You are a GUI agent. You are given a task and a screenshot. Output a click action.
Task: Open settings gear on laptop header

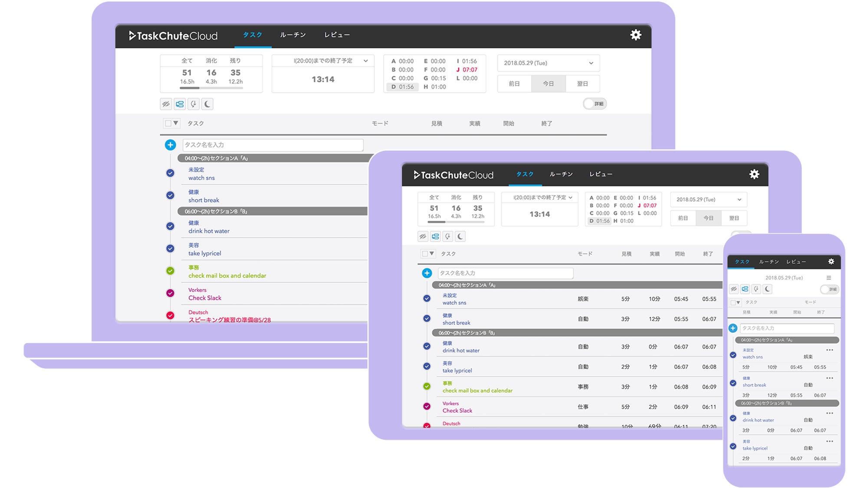pos(635,35)
